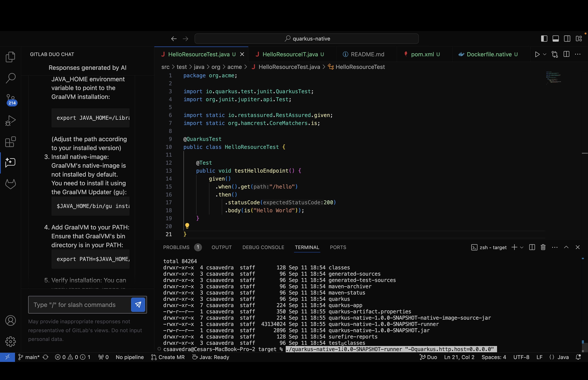588x380 pixels.
Task: Open the Explorer view in activity bar
Action: tap(10, 57)
